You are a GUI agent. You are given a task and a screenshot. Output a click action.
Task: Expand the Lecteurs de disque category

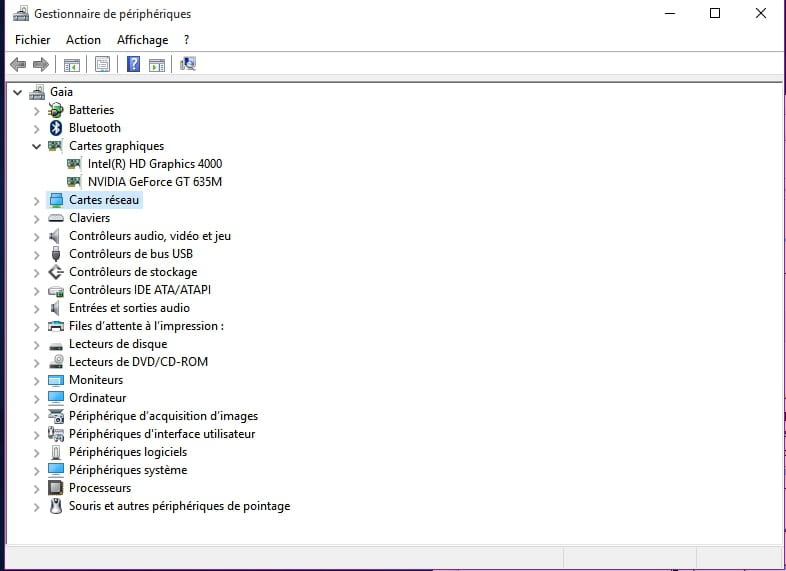[36, 344]
